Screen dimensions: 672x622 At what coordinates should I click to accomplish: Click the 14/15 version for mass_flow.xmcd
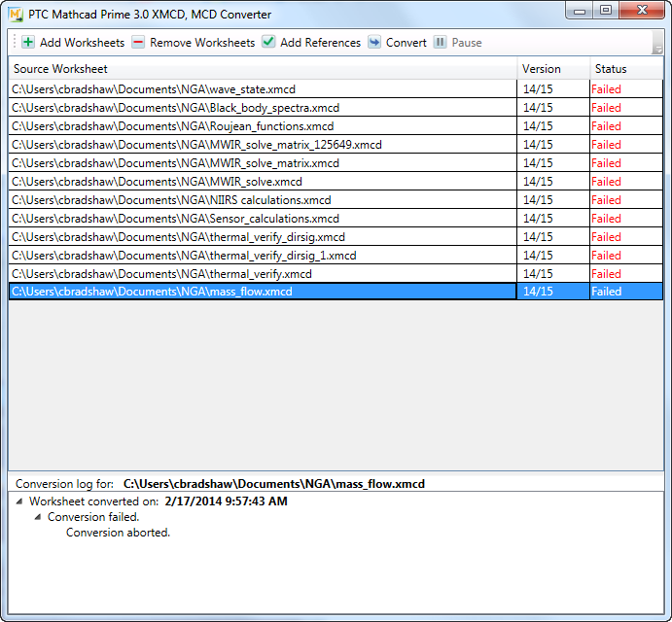pos(538,292)
